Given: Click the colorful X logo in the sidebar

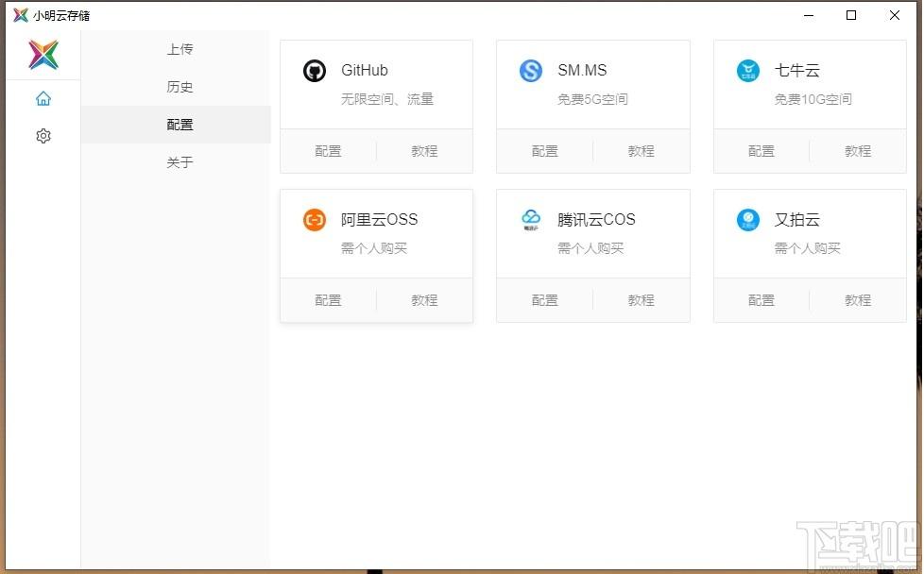Looking at the screenshot, I should (43, 55).
